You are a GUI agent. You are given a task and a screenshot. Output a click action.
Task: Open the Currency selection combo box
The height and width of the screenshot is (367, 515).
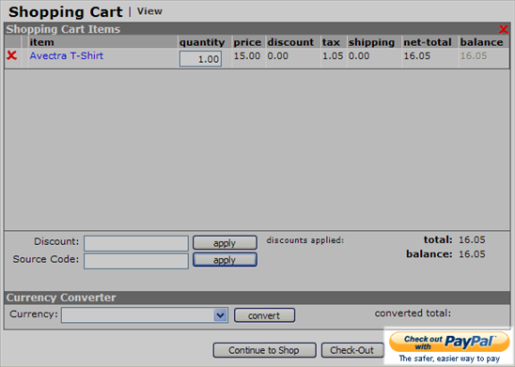point(145,315)
